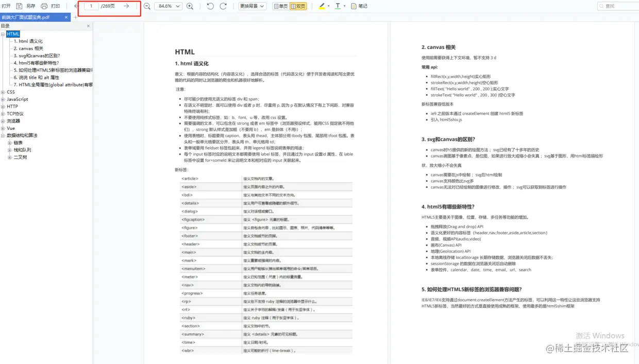The width and height of the screenshot is (639, 364).
Task: Click the 打开 open button
Action: [6, 6]
